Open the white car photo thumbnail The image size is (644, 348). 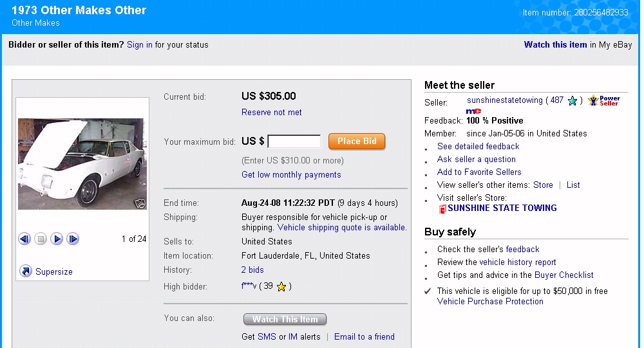82,163
